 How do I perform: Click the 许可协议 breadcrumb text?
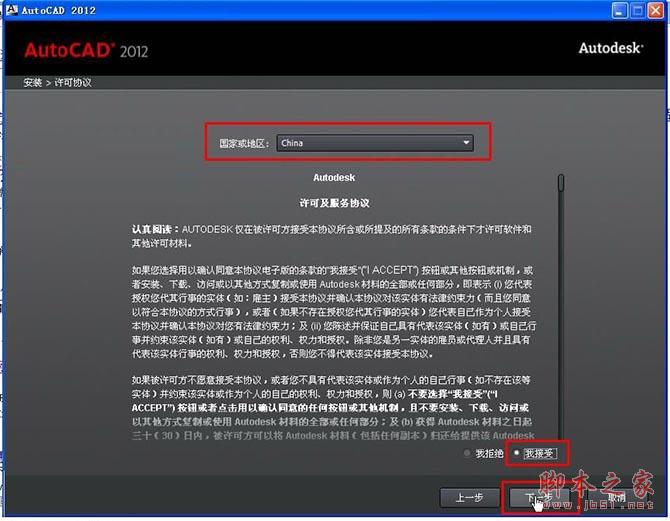[73, 82]
